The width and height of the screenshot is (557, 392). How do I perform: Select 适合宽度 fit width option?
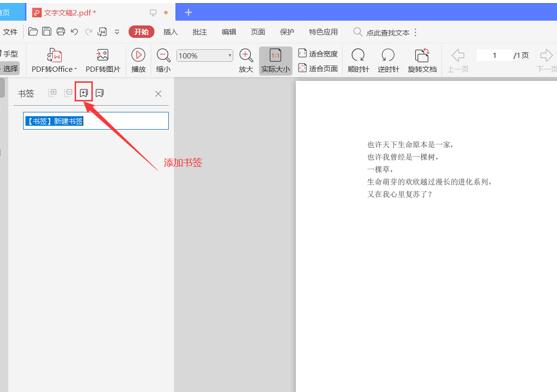coord(318,54)
